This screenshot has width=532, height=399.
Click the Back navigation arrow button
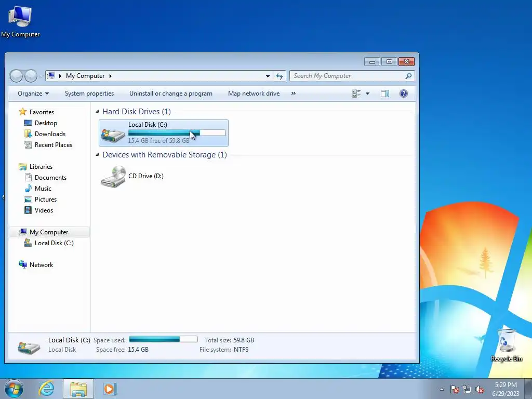pyautogui.click(x=16, y=76)
